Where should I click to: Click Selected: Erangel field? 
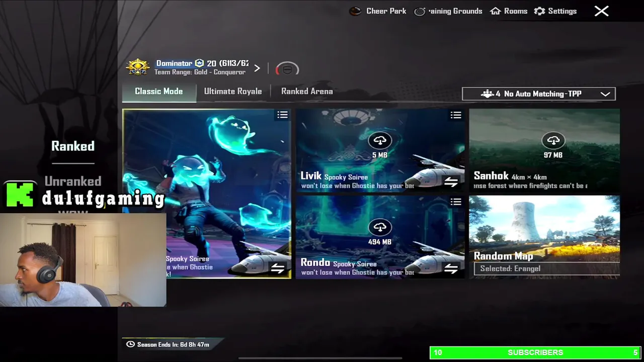546,268
